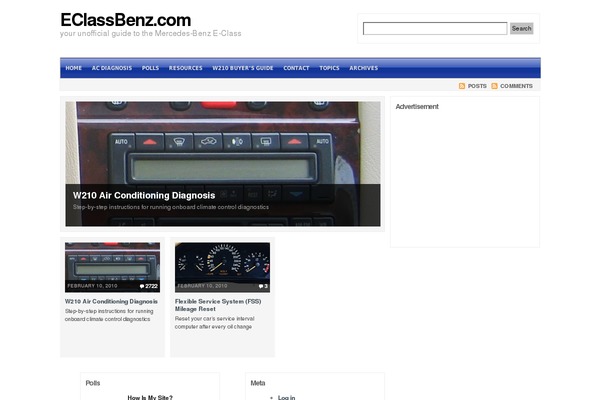Expand the Archives menu

(x=363, y=68)
